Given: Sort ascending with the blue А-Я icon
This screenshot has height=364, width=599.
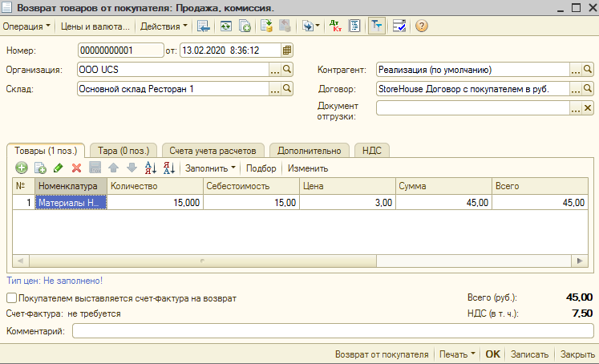Looking at the screenshot, I should click(x=151, y=168).
